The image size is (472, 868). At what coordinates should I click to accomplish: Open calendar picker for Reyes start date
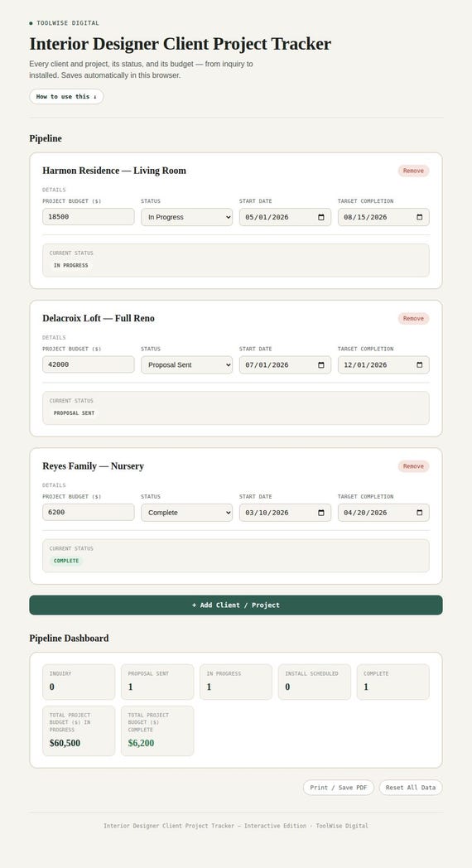321,513
